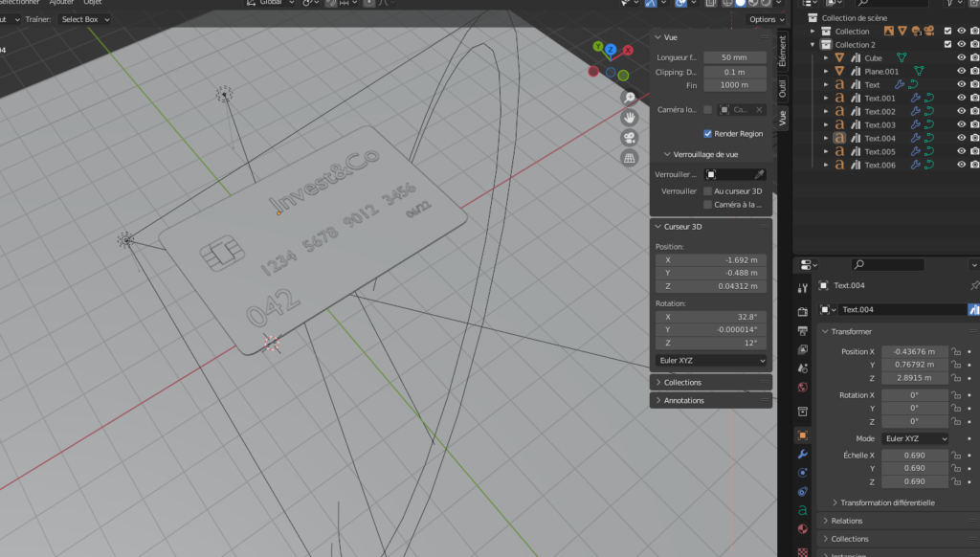
Task: Switch perspective/orthographic with the grid icon
Action: click(630, 158)
